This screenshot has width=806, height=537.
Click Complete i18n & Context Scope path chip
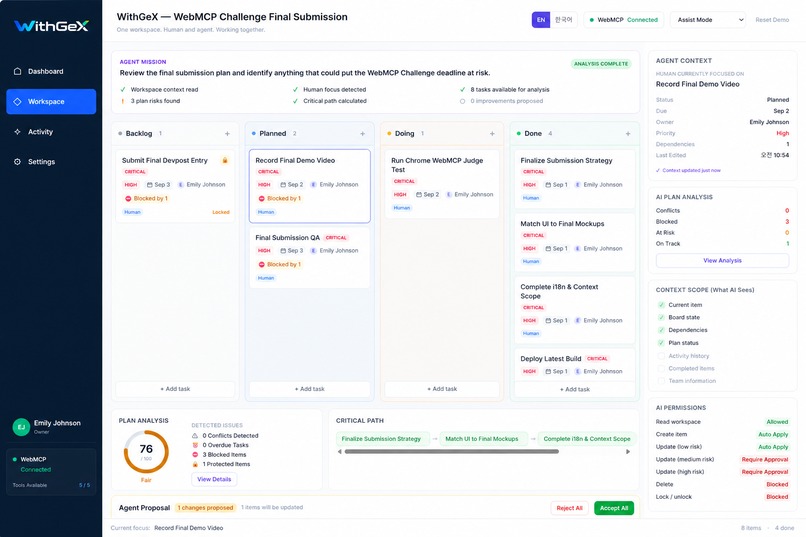click(587, 439)
